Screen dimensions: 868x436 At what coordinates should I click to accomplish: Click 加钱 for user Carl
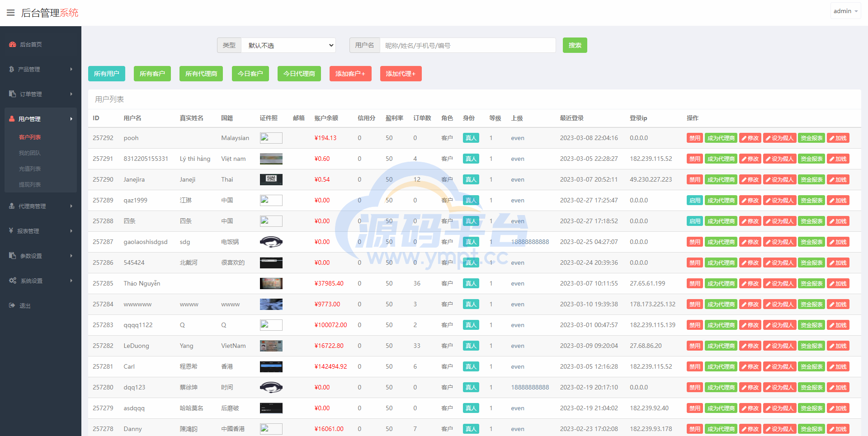(838, 366)
